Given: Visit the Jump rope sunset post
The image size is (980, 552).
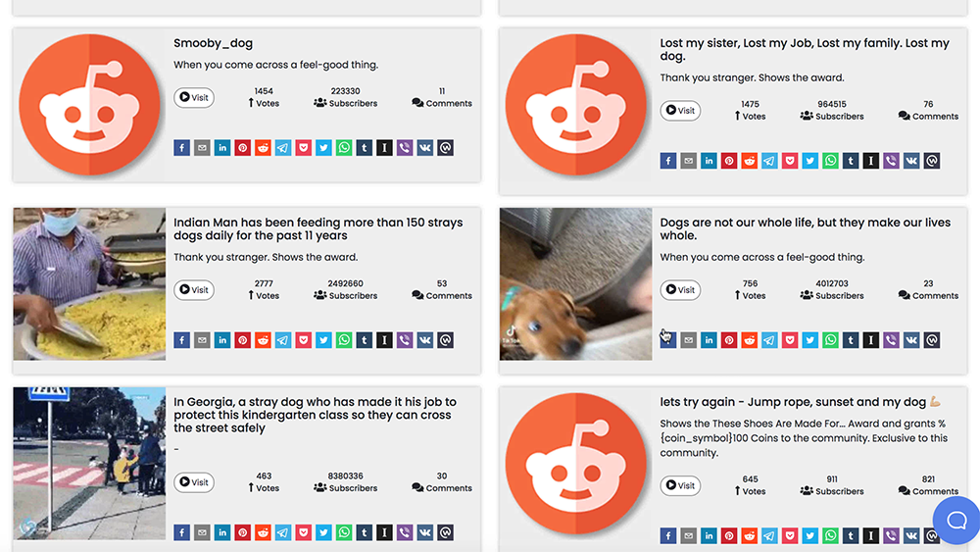Looking at the screenshot, I should click(x=680, y=485).
